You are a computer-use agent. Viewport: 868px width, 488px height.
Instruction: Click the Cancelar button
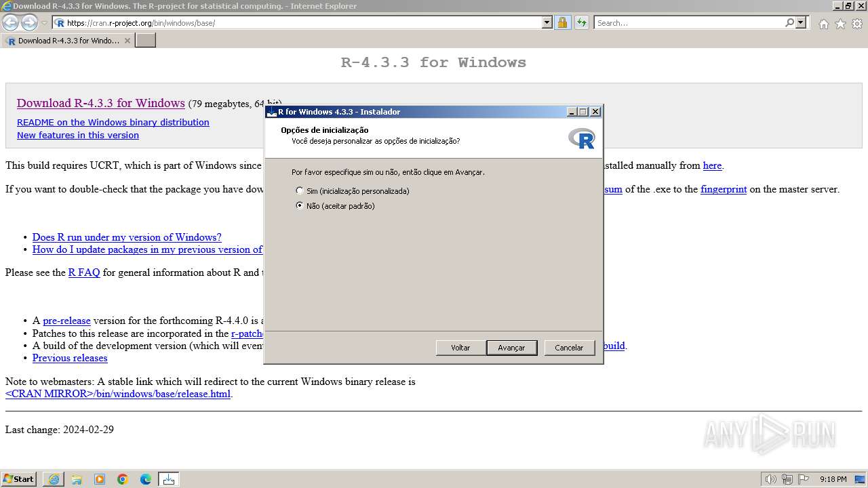[569, 348]
